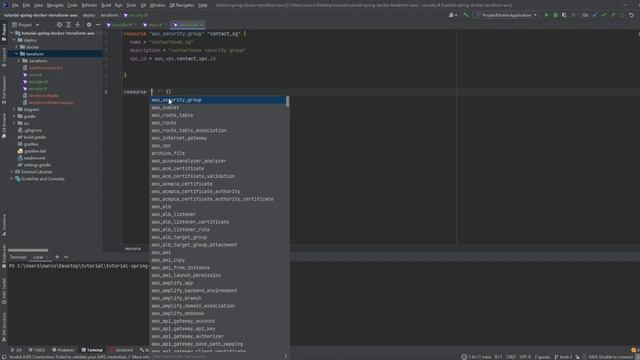Expand the docker folder

pyautogui.click(x=17, y=47)
